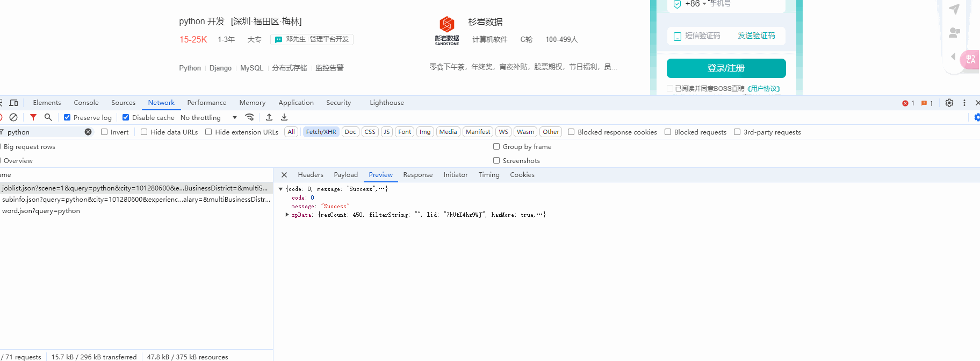Enable Blocked requests checkbox
The height and width of the screenshot is (361, 980).
pyautogui.click(x=668, y=132)
